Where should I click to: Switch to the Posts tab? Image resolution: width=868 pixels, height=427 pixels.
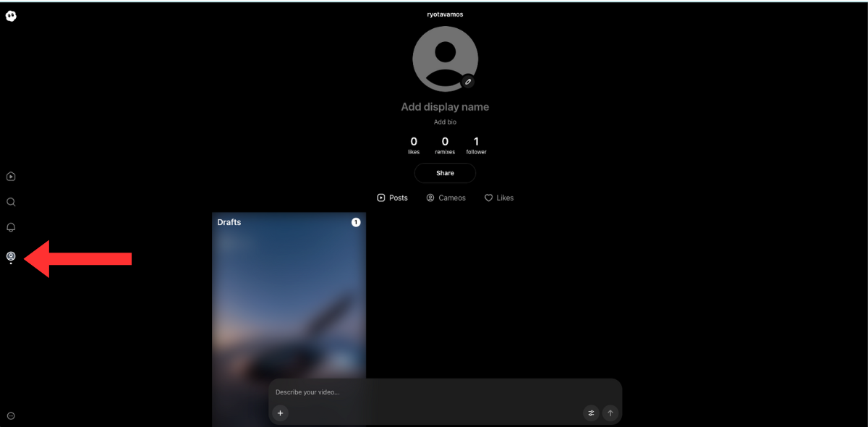click(393, 198)
